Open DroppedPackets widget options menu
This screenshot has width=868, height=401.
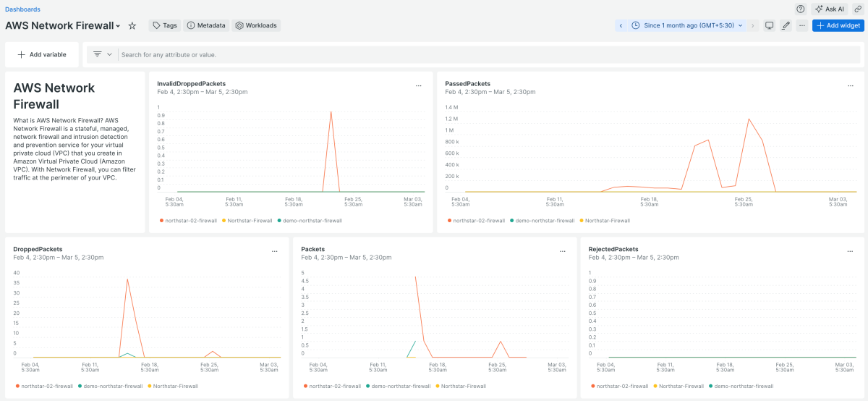[x=274, y=251]
